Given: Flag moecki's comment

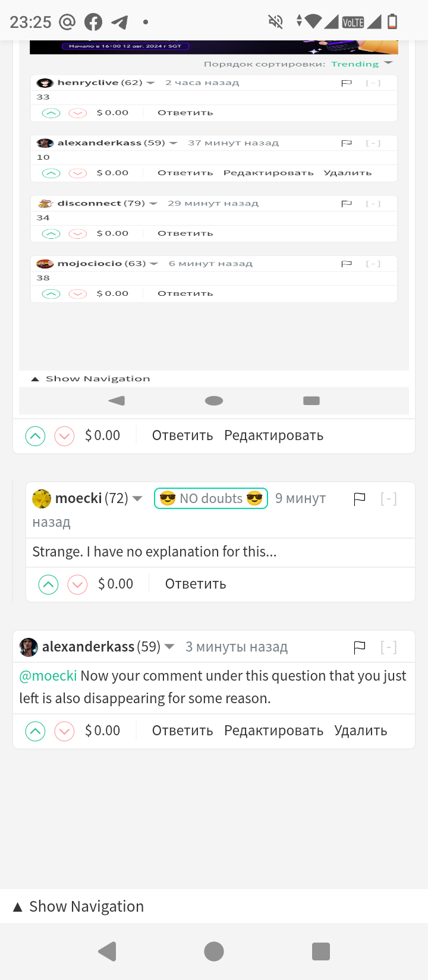Looking at the screenshot, I should [x=359, y=499].
